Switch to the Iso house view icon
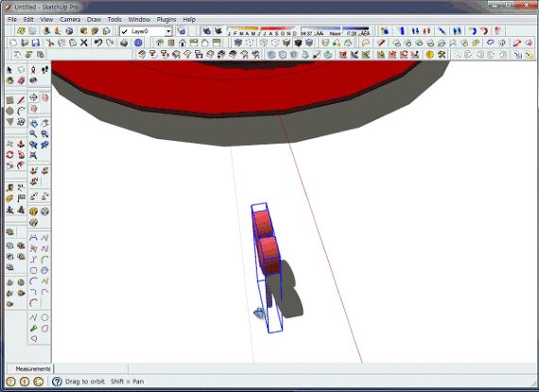 click(x=160, y=43)
